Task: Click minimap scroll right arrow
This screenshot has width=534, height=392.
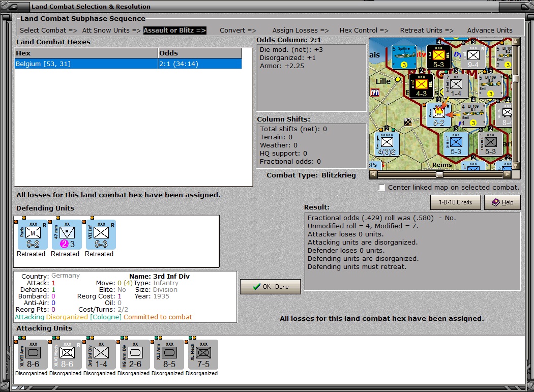Action: pyautogui.click(x=508, y=175)
